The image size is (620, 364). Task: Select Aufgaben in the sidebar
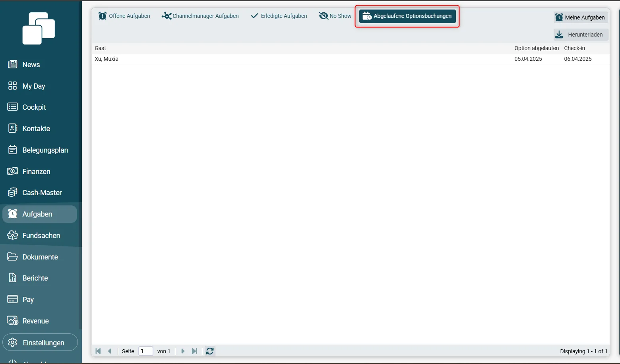pos(40,214)
